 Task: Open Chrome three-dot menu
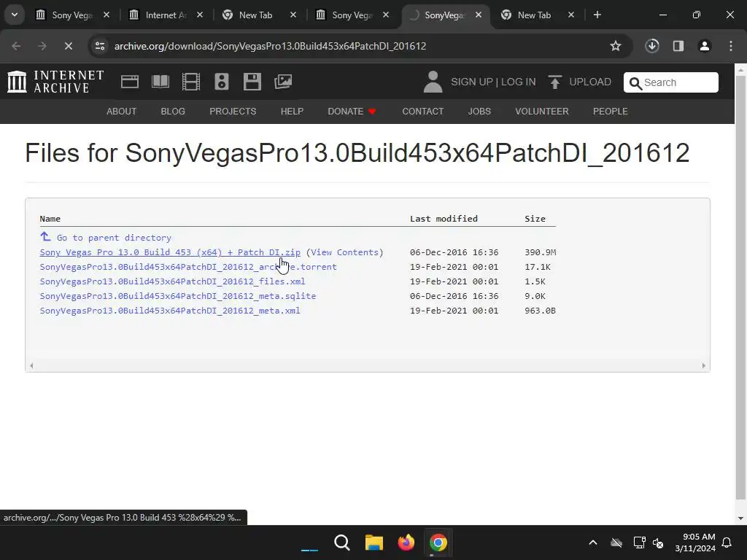(731, 46)
